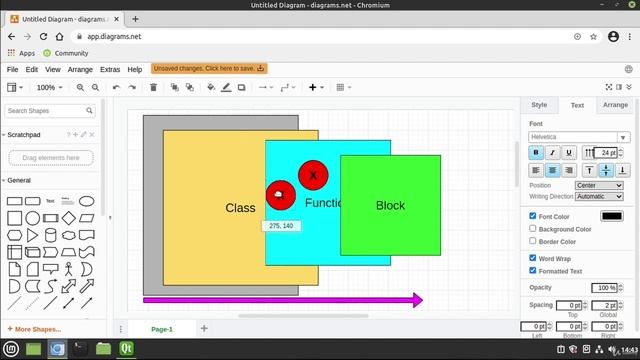Click the Zoom In magnifier icon
The height and width of the screenshot is (360, 640).
click(x=80, y=87)
